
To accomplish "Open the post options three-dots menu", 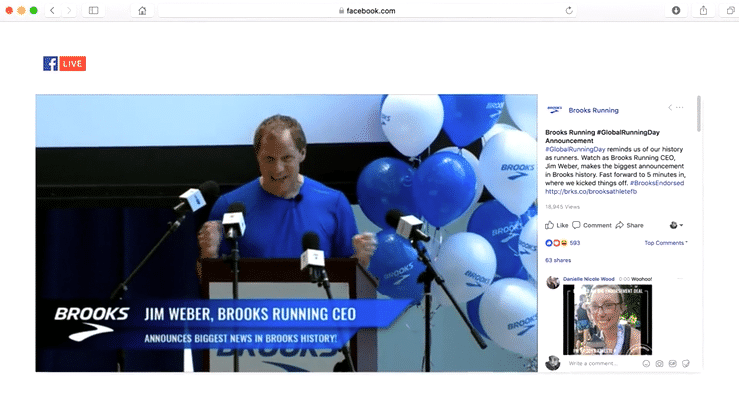I will pos(680,107).
